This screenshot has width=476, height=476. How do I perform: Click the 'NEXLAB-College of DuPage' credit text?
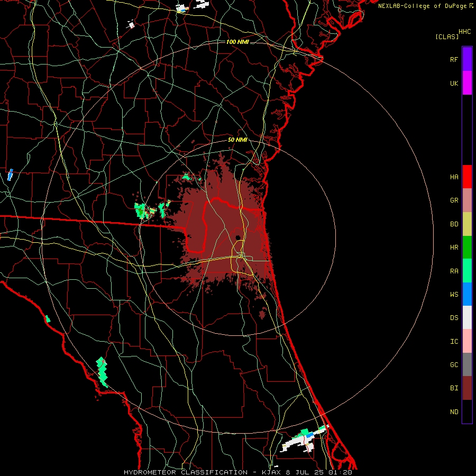422,6
